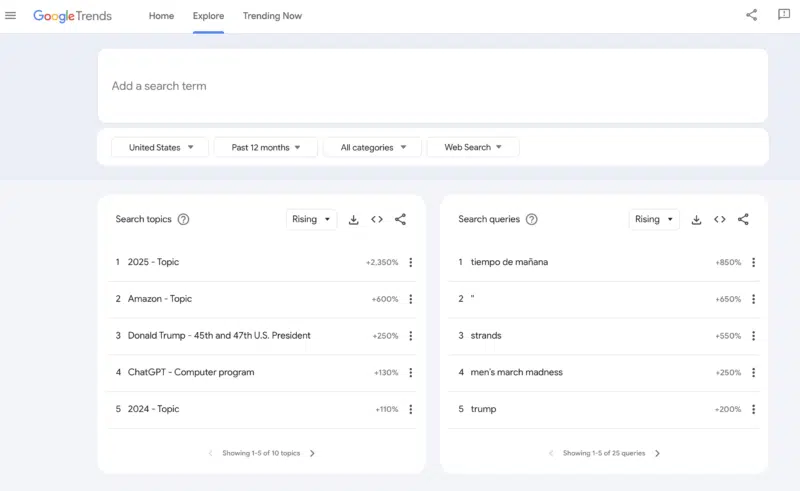
Task: Click the +600% value for Amazon
Action: tap(385, 299)
